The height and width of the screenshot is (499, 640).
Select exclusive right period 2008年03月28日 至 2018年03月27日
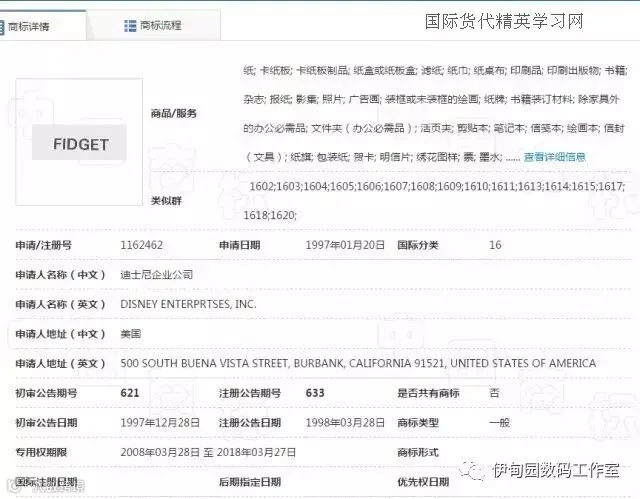point(208,452)
